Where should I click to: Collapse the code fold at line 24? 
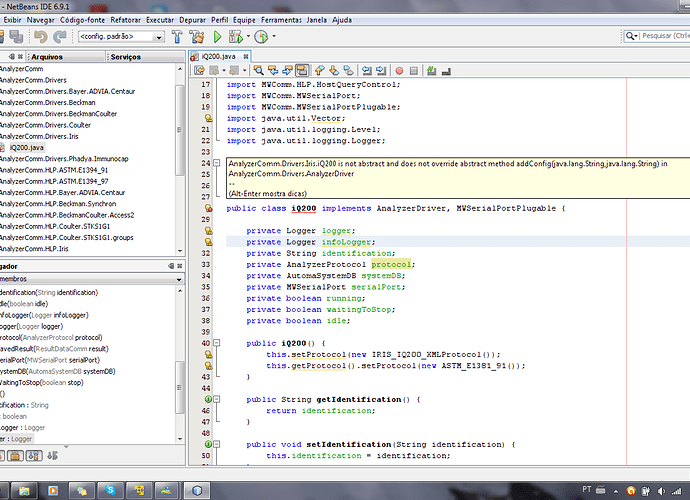tap(217, 163)
